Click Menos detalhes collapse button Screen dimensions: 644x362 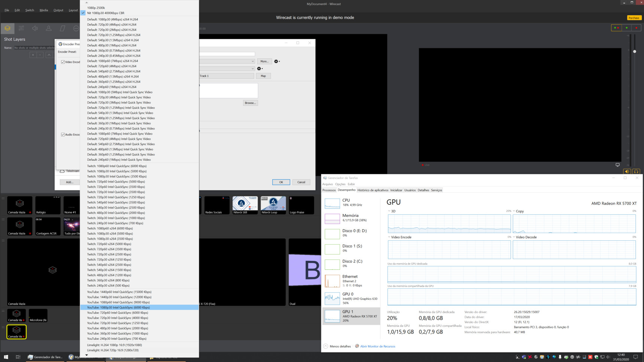337,346
